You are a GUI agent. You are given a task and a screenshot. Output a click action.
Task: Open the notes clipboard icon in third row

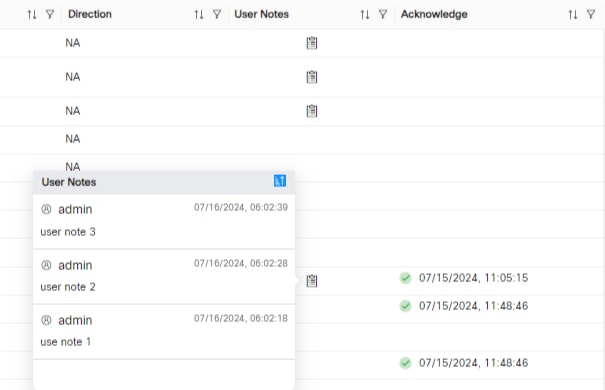coord(312,111)
